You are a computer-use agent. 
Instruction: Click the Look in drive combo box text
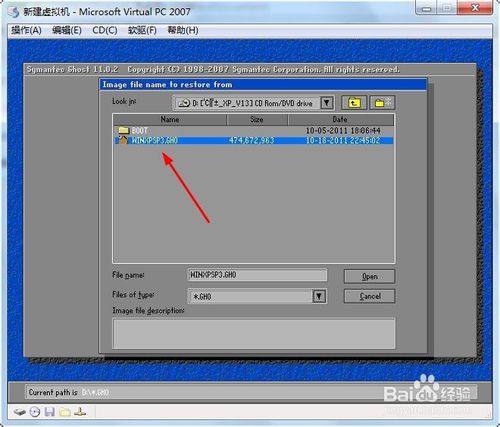click(x=252, y=103)
